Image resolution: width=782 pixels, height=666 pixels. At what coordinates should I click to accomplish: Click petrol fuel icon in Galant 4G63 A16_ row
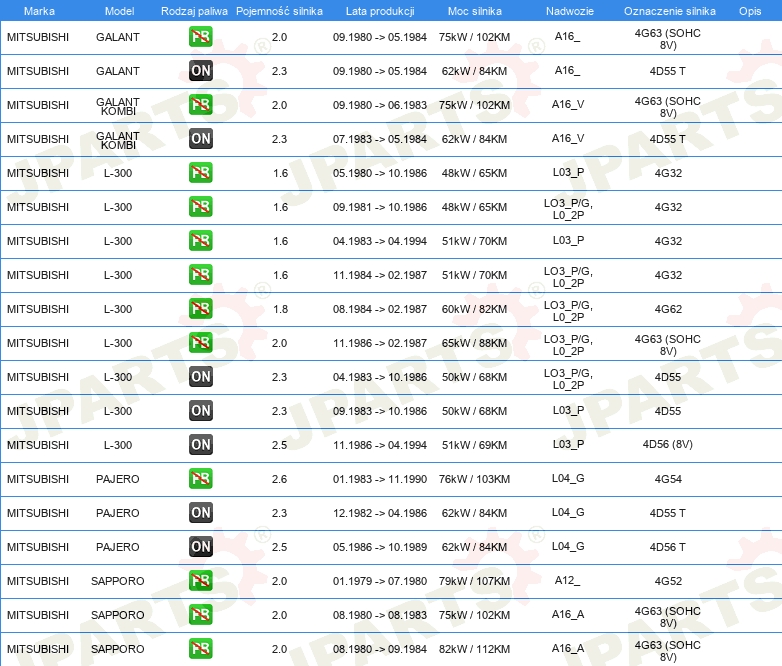pos(200,37)
